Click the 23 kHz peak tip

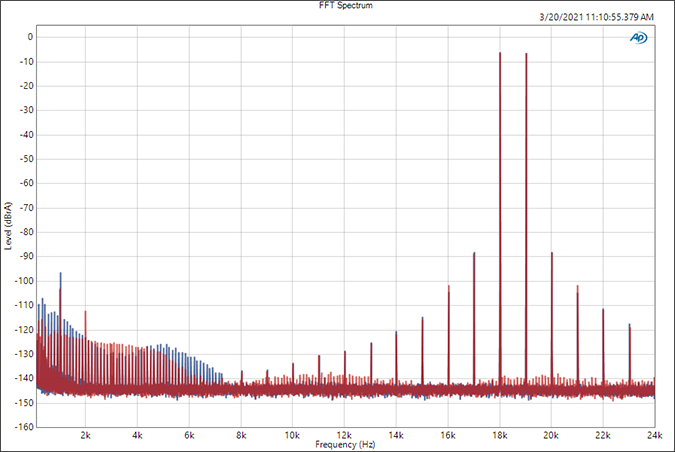pyautogui.click(x=629, y=325)
